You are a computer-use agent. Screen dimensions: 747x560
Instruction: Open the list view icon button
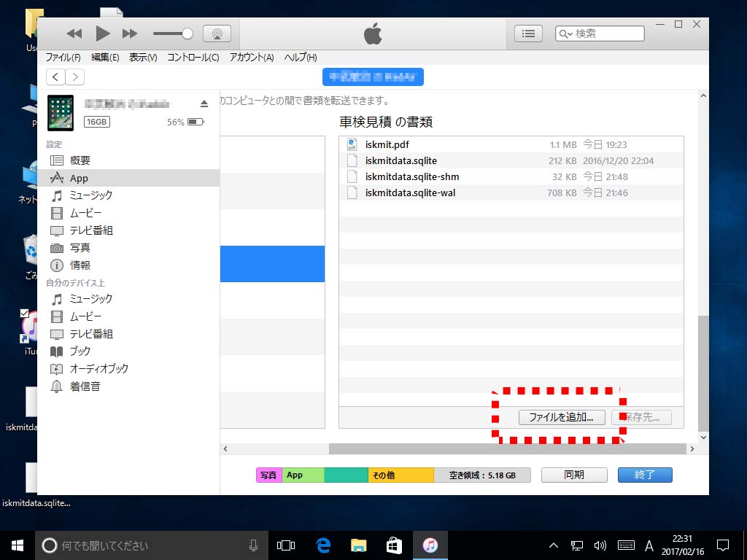[x=529, y=34]
